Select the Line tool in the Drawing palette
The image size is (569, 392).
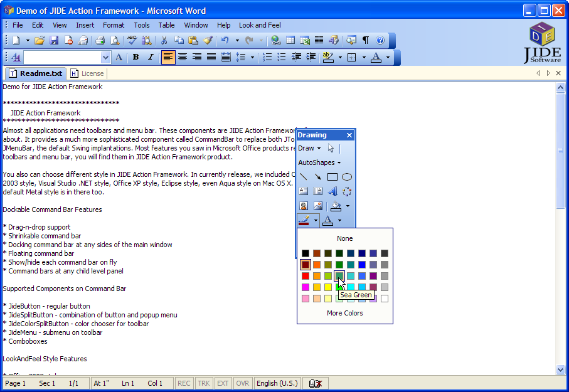click(x=304, y=177)
